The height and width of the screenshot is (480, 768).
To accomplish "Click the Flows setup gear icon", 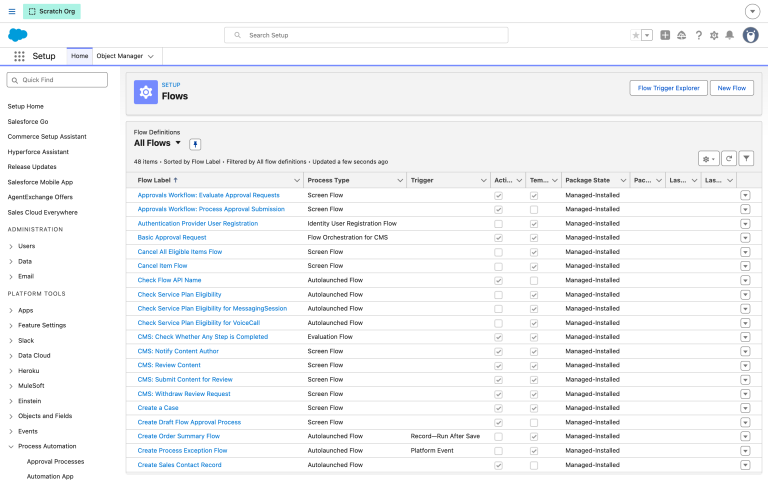I will [x=146, y=92].
